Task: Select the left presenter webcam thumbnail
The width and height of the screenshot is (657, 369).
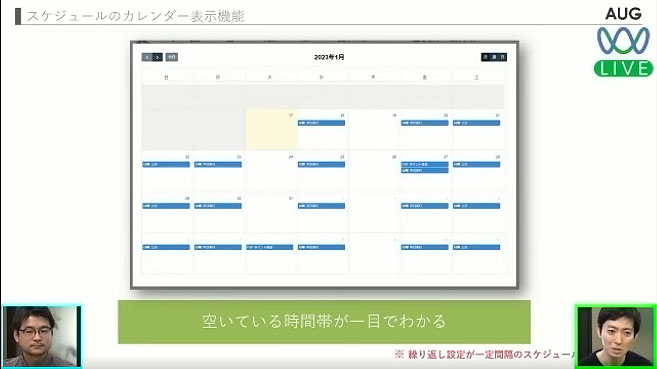Action: tap(41, 337)
